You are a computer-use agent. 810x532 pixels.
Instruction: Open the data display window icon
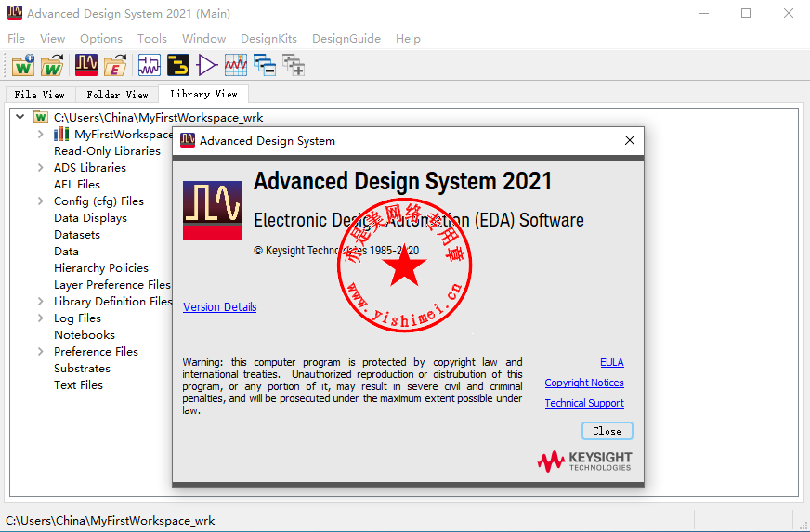[x=236, y=66]
